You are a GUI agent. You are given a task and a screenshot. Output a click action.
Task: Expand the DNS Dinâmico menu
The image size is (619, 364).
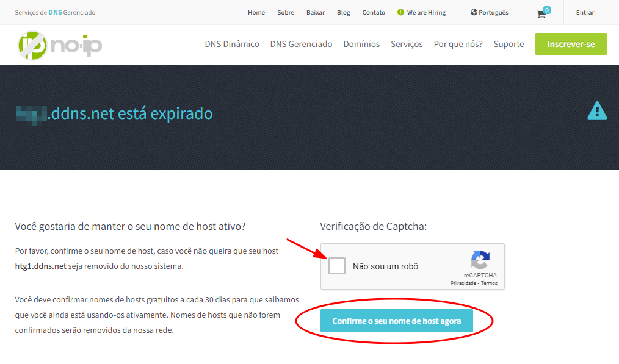click(232, 44)
